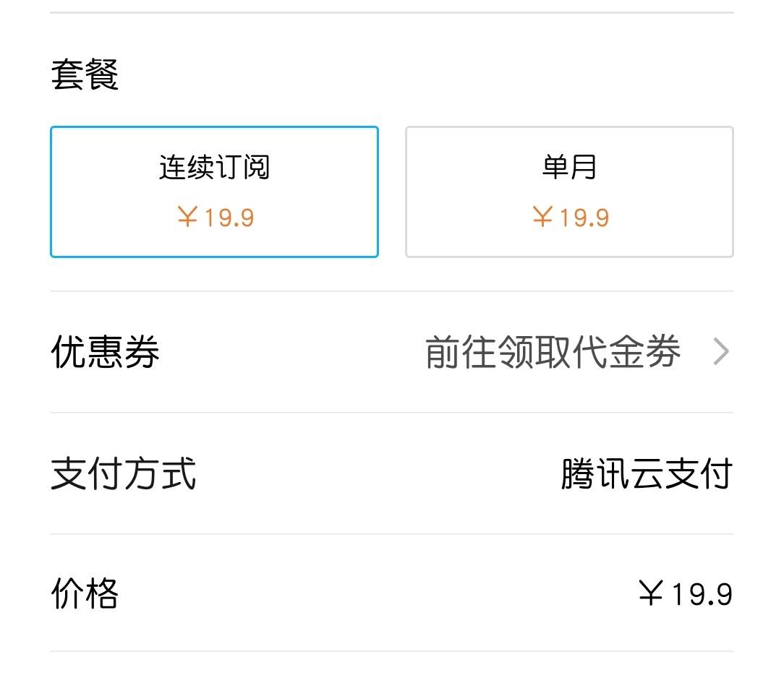Click the 腾讯云支付 payment method text
The image size is (784, 696).
(646, 473)
